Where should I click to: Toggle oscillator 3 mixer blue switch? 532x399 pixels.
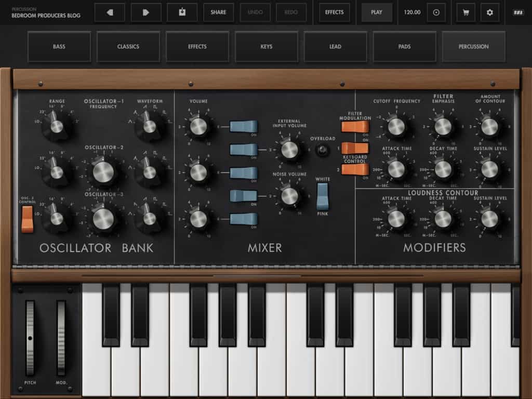coord(244,219)
